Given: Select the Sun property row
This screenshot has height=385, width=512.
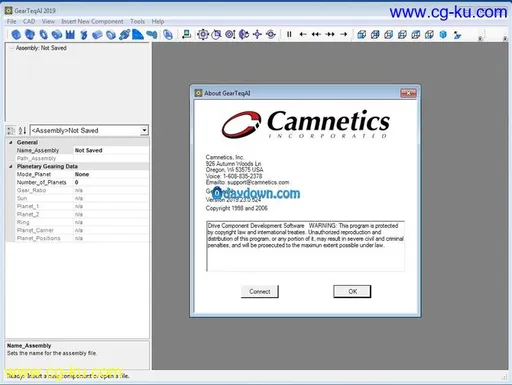Looking at the screenshot, I should pos(82,198).
